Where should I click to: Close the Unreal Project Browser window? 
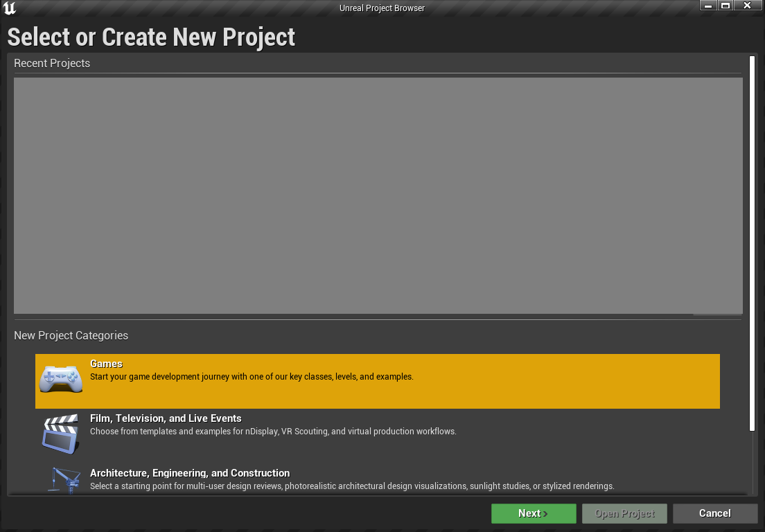[748, 6]
